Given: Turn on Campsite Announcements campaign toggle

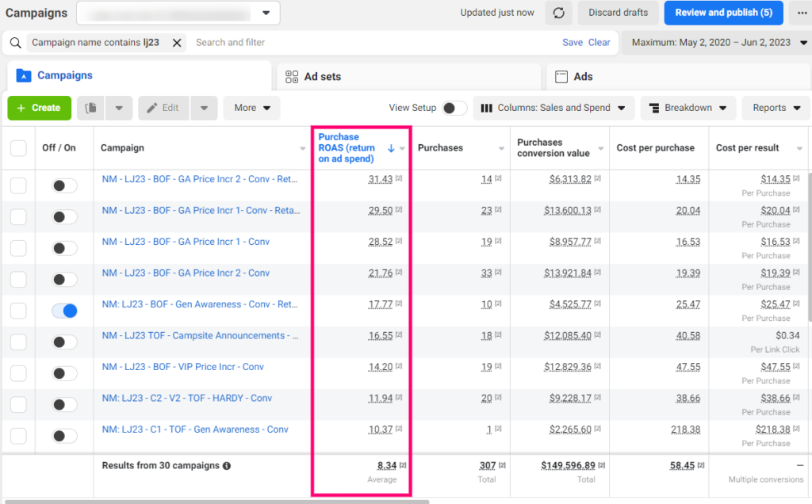Looking at the screenshot, I should [64, 342].
